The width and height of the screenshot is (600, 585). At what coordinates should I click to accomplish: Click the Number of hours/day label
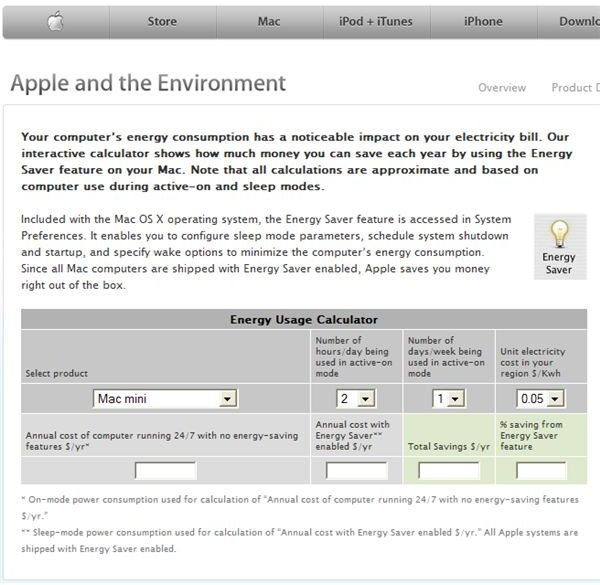click(354, 357)
